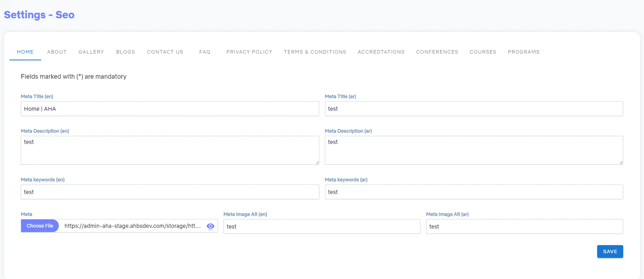
Task: Click inside Meta Description (ar) textarea
Action: click(474, 150)
